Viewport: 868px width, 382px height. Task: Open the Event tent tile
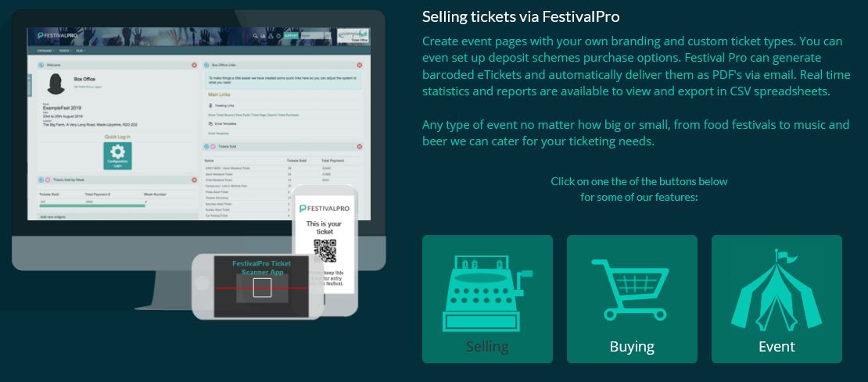pos(777,299)
